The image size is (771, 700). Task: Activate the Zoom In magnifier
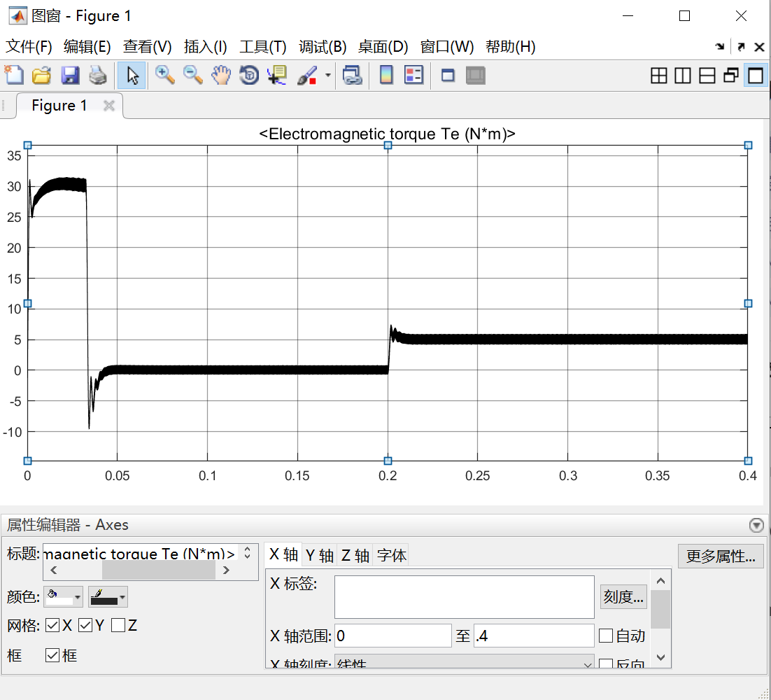164,76
